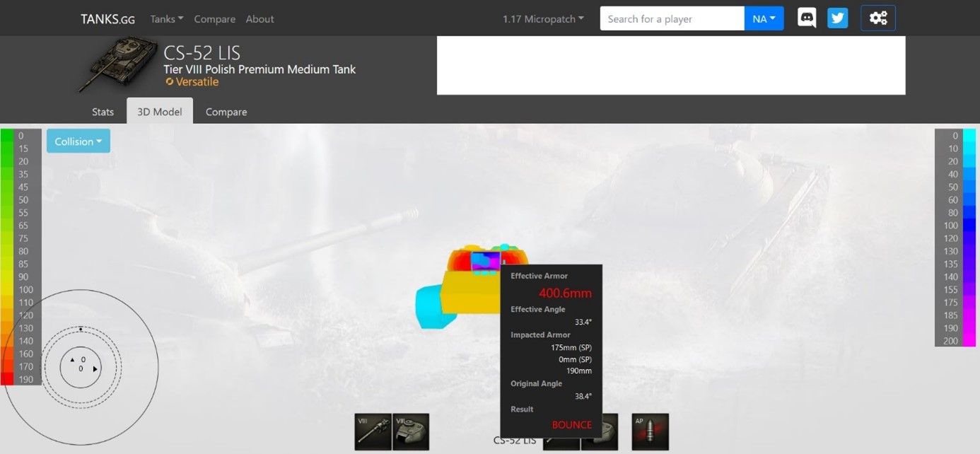Click the 45 value in left legend

click(x=23, y=187)
